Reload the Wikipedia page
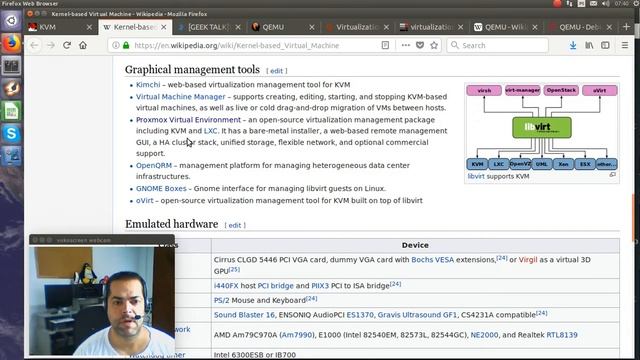Screen dimensions: 640x360 click(67, 45)
